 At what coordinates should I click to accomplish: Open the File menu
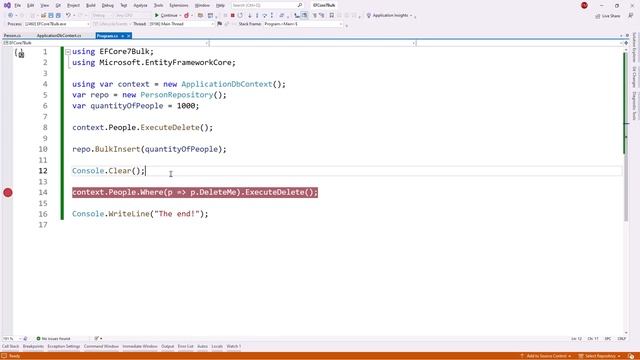tap(18, 5)
